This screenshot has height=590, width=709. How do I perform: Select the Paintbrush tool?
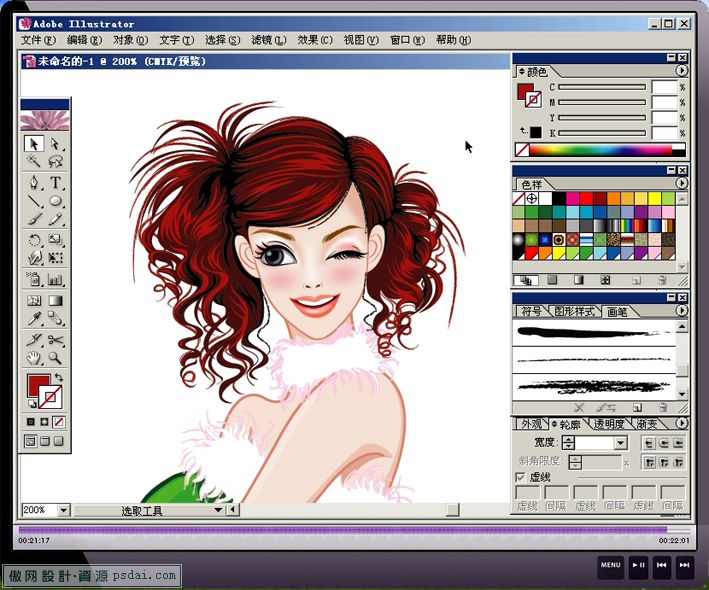pos(34,219)
